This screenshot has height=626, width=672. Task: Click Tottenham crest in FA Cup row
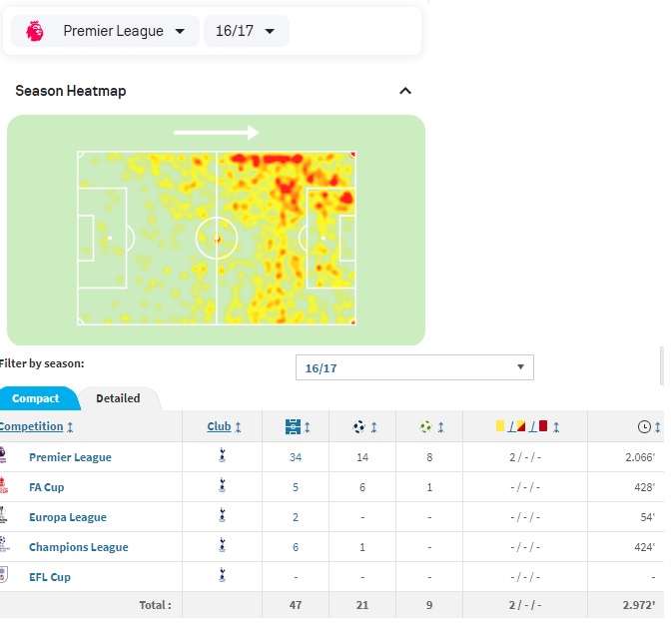tap(222, 487)
